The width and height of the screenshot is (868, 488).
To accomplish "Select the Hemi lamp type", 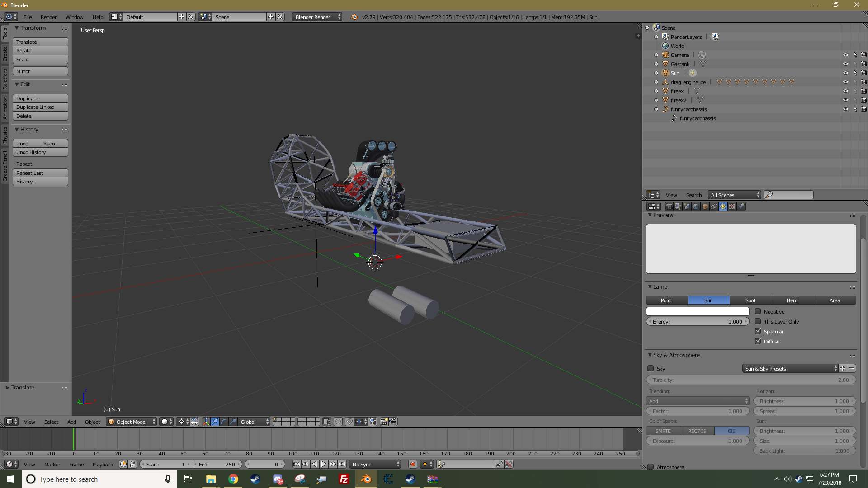I will click(793, 300).
